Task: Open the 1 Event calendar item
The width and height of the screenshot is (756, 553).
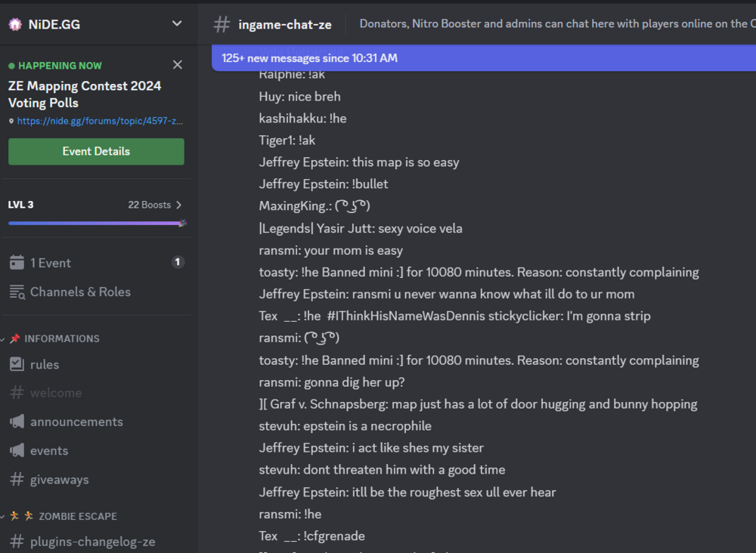Action: [x=50, y=263]
